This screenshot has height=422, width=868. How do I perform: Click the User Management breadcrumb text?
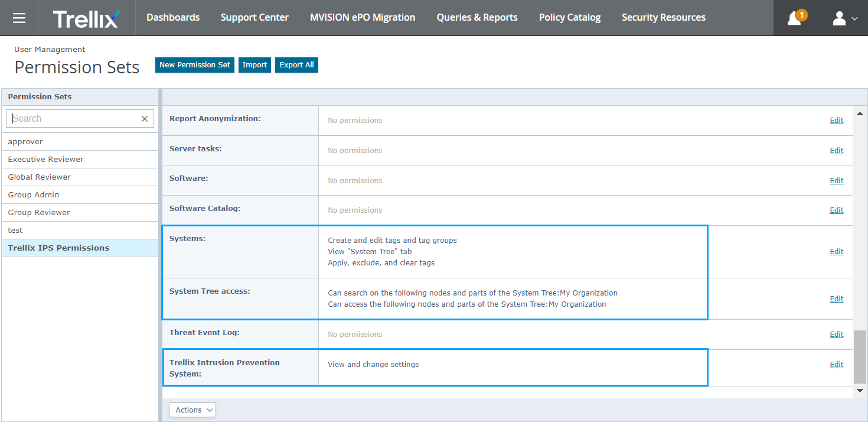50,50
